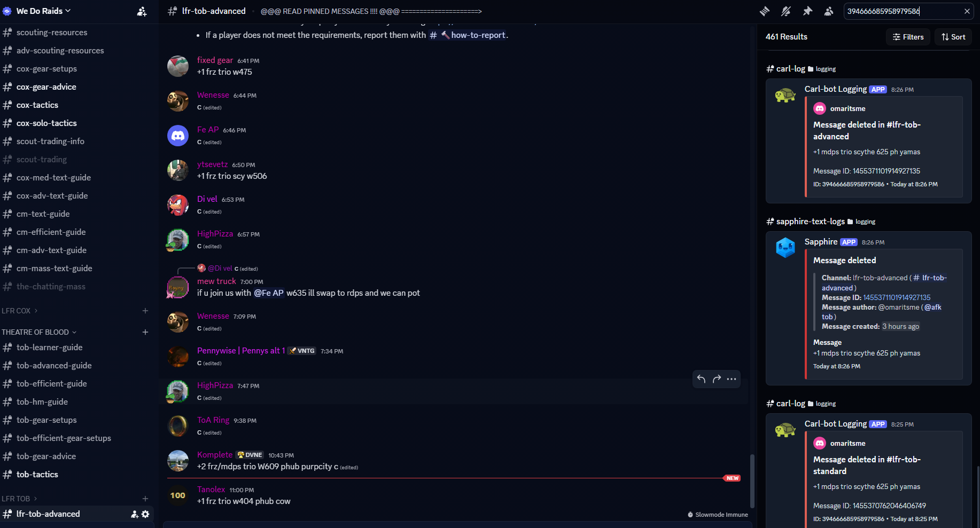Forward HighPizza's message

[x=716, y=379]
